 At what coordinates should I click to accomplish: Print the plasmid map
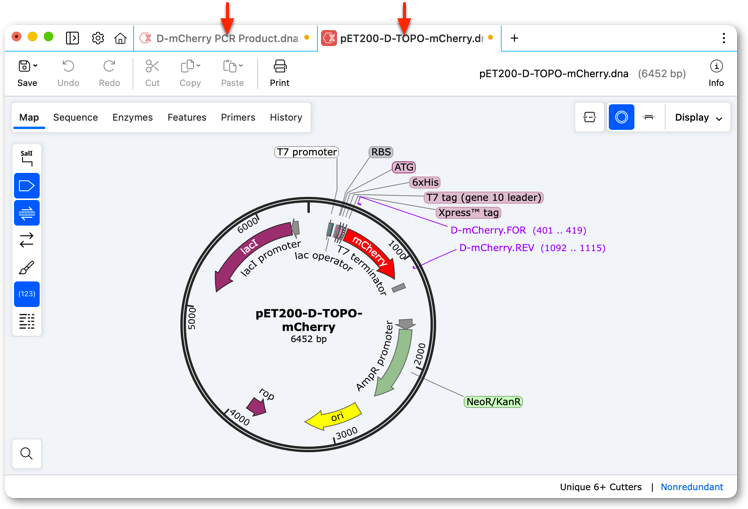(x=280, y=73)
